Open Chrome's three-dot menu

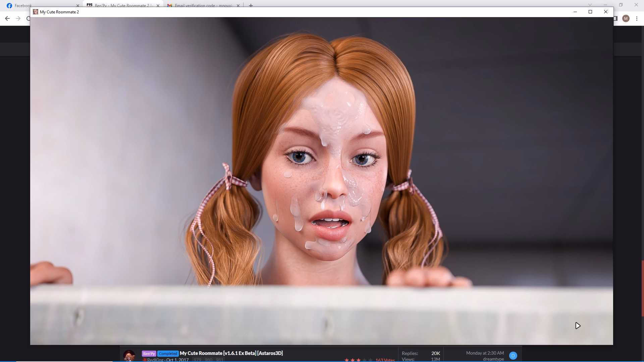(637, 18)
